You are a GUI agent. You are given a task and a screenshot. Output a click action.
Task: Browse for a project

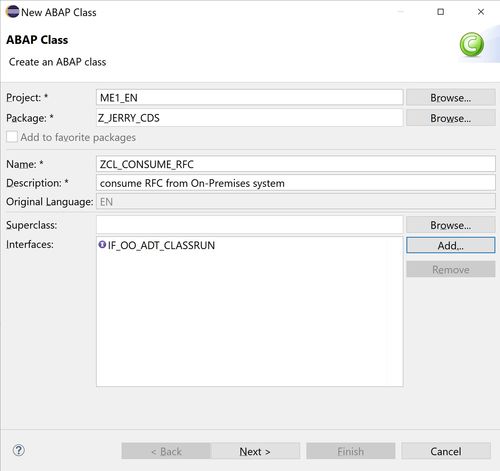pyautogui.click(x=451, y=97)
